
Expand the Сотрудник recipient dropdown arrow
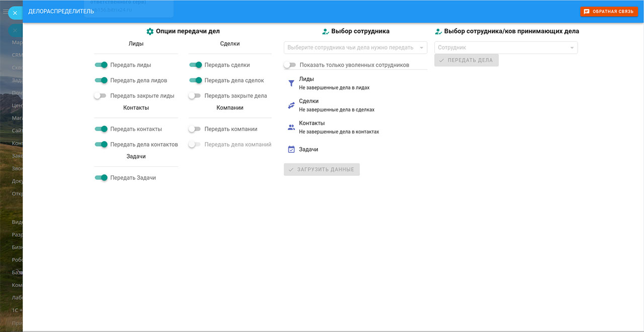(572, 48)
